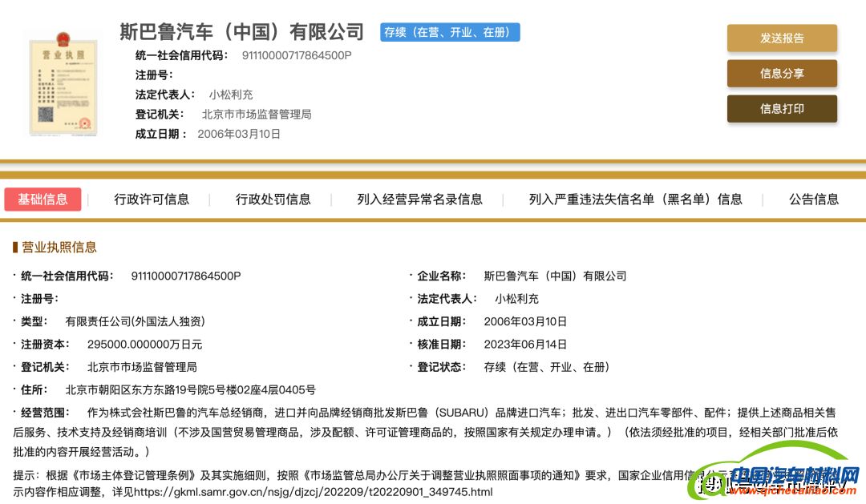
Task: Click the 核准日期 value 2023年06月14日
Action: (525, 345)
